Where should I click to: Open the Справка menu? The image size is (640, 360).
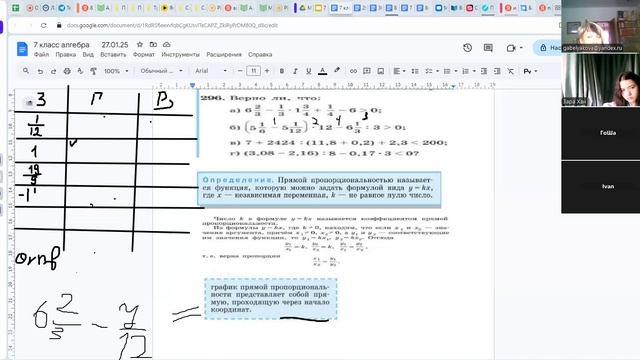click(x=260, y=54)
